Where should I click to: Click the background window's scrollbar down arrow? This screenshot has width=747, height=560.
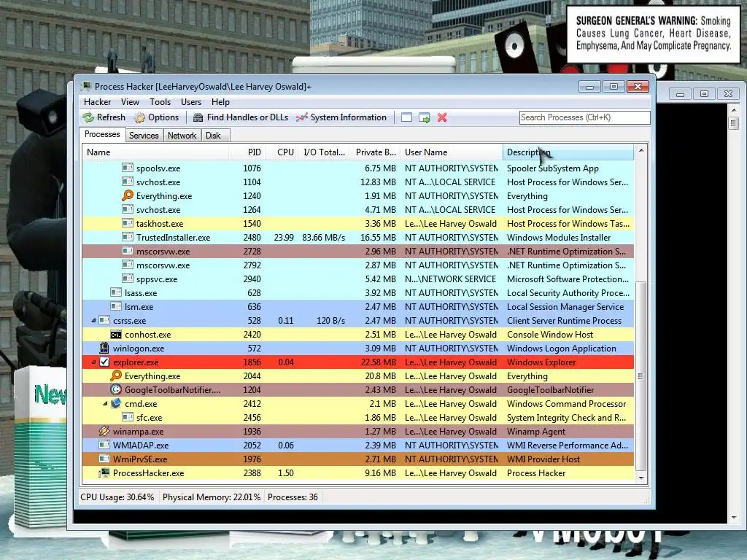click(x=734, y=518)
